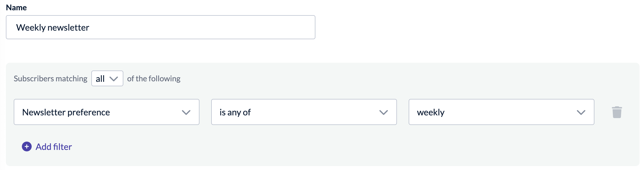Focus the Name input field

[160, 27]
